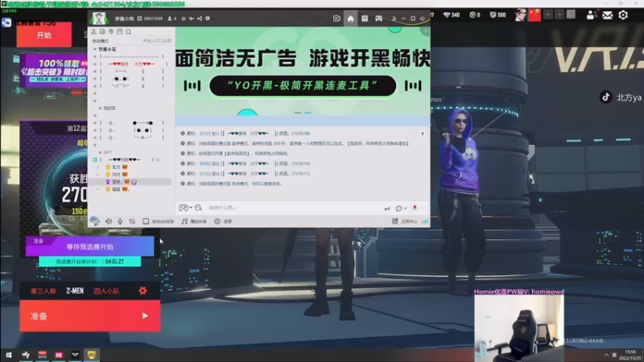Select the bottom user in channel list
This screenshot has height=362, width=644.
(117, 189)
